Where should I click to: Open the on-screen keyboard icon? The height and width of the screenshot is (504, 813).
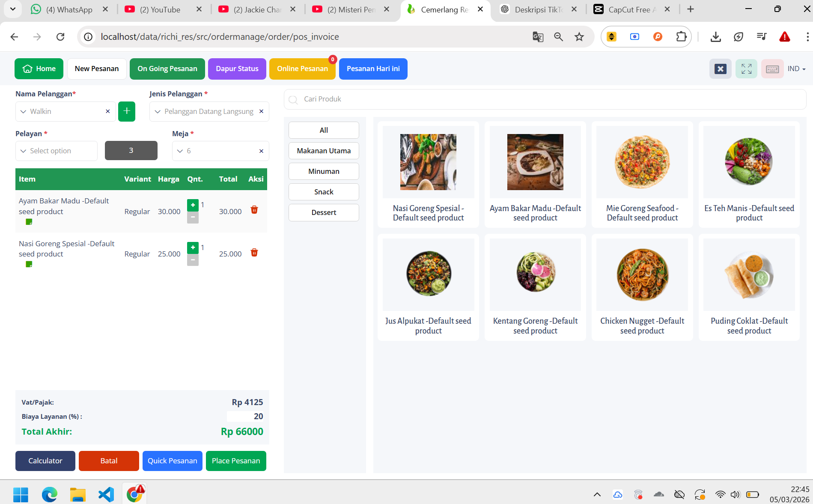pos(772,69)
